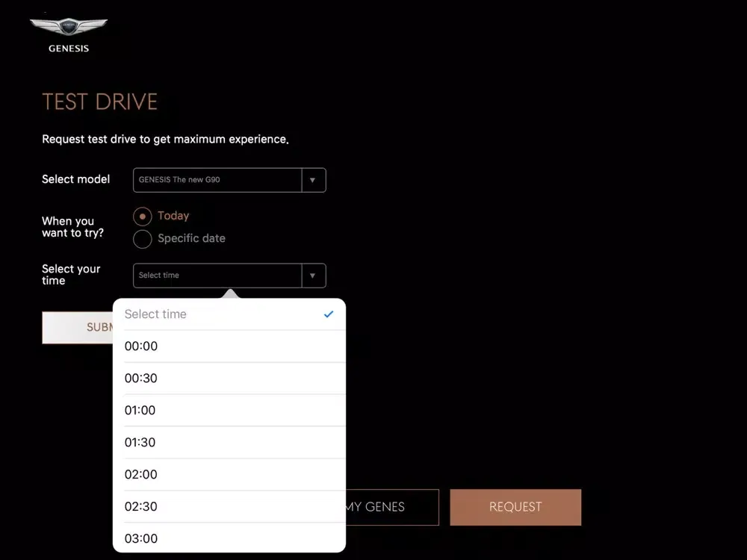Click the Today label text
This screenshot has width=747, height=560.
173,217
